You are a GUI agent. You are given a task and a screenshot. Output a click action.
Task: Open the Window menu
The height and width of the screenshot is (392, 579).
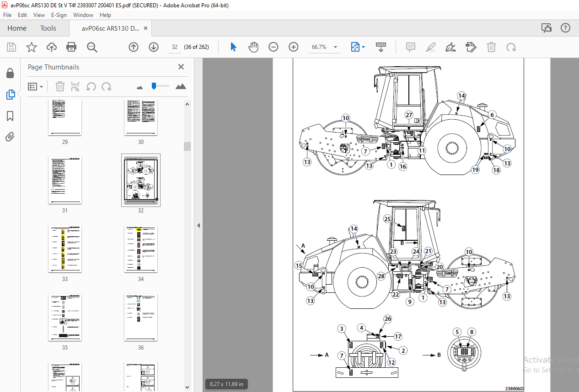83,15
